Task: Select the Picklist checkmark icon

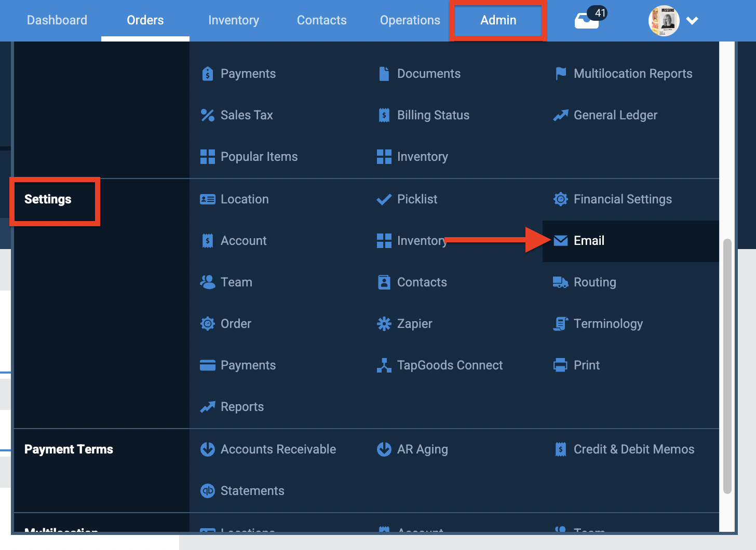Action: coord(384,199)
